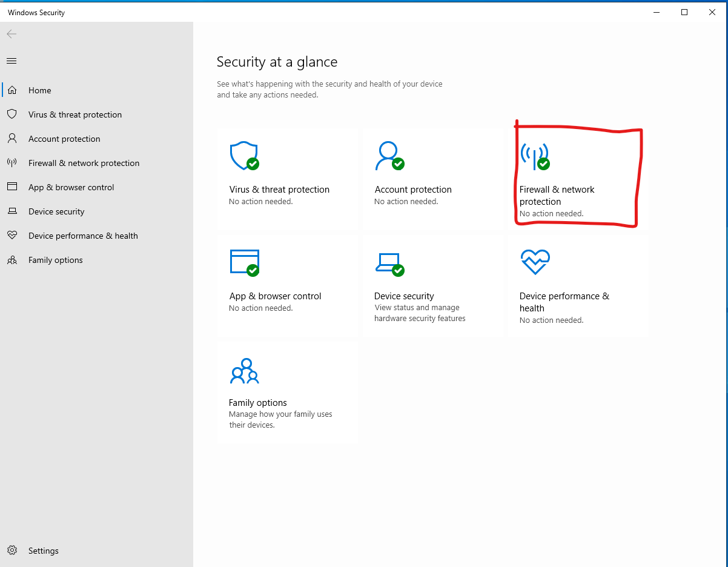The image size is (728, 567).
Task: Click the Device security laptop icon in sidebar
Action: (x=12, y=211)
